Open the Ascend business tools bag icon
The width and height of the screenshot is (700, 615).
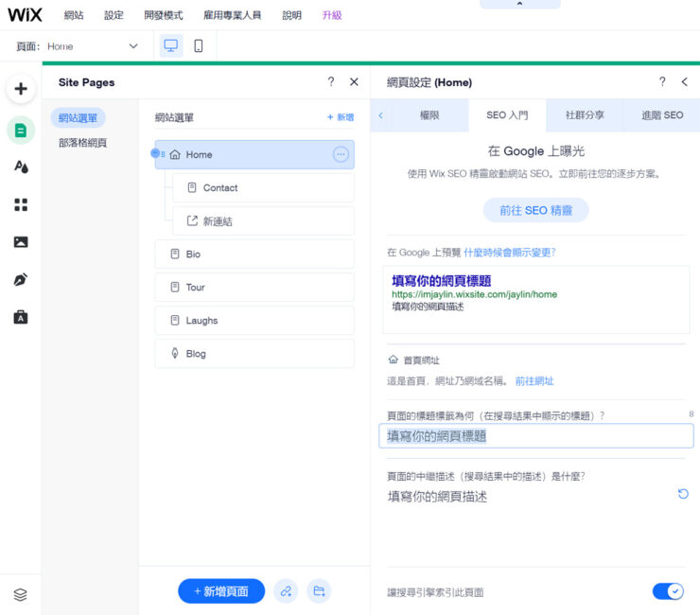point(21,317)
